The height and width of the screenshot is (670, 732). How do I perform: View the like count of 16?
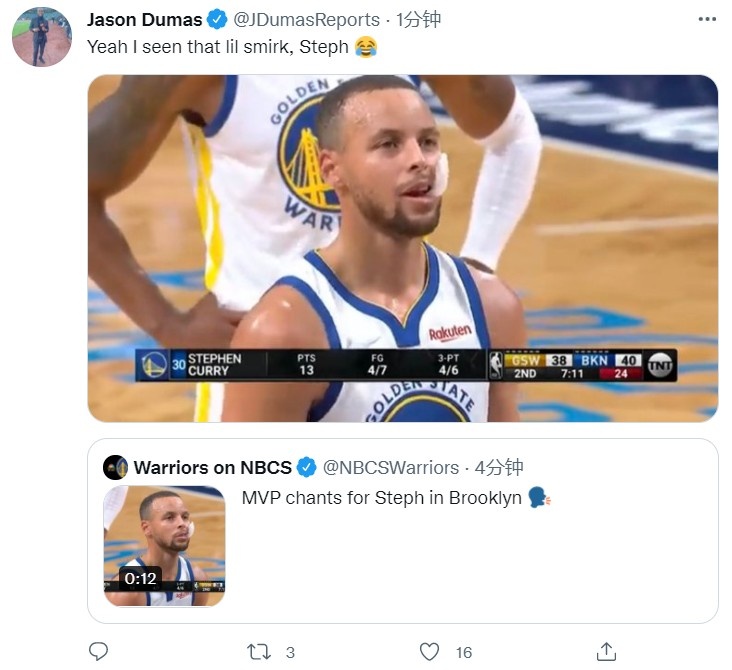point(464,652)
